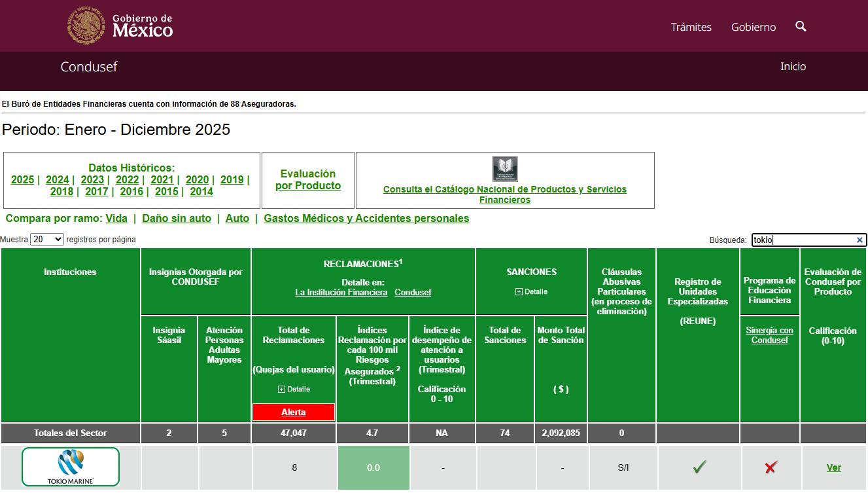The image size is (868, 493).
Task: Open the search magnifier icon
Action: click(801, 26)
